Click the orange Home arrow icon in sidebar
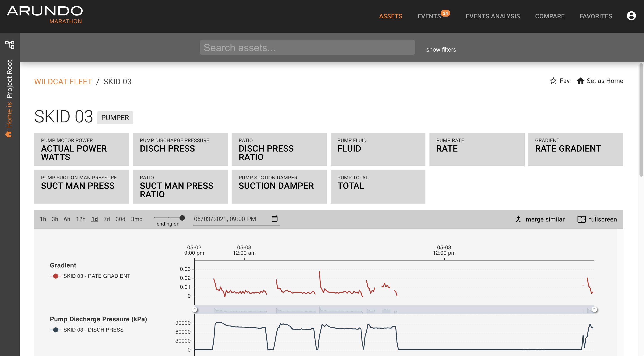 (x=9, y=134)
